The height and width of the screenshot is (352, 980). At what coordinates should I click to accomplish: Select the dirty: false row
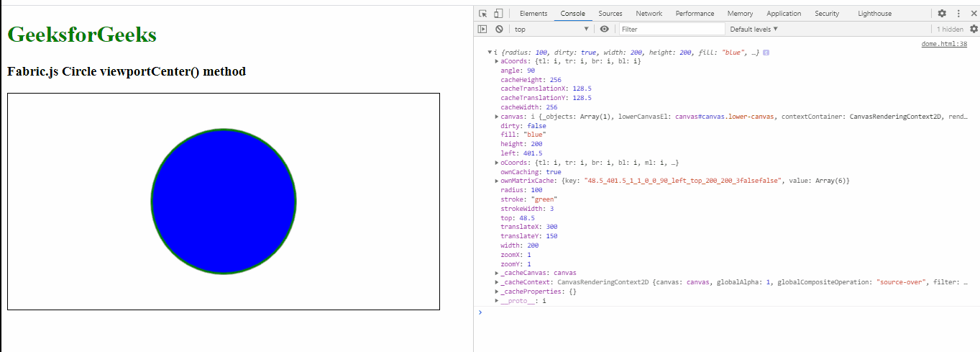[523, 126]
